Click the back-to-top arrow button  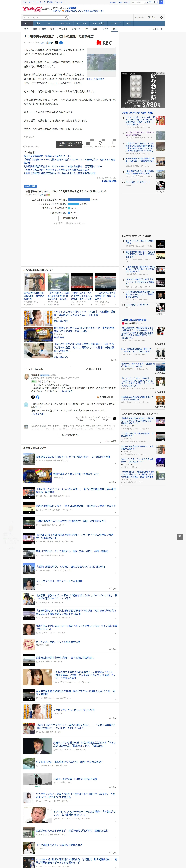pyautogui.click(x=180, y=537)
